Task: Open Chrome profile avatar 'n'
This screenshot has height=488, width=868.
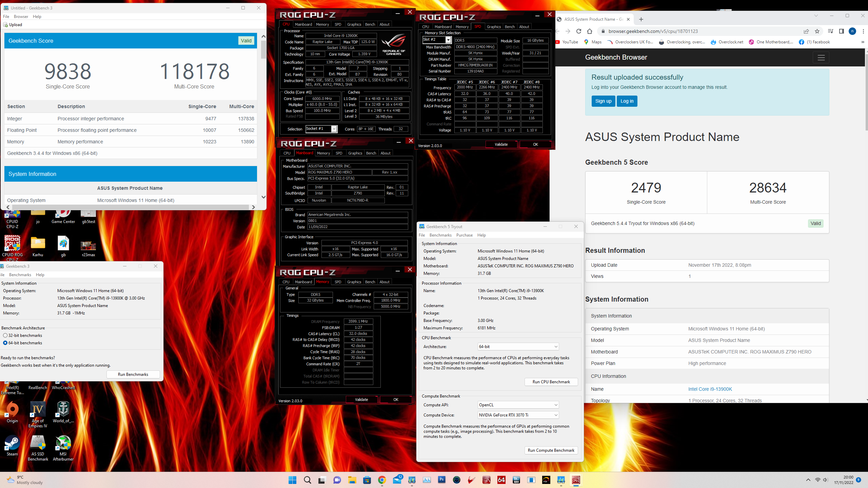Action: coord(852,31)
